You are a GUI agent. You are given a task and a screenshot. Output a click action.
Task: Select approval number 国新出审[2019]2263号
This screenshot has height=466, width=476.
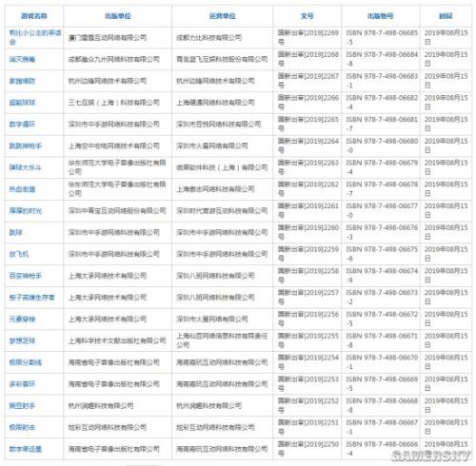pos(308,167)
